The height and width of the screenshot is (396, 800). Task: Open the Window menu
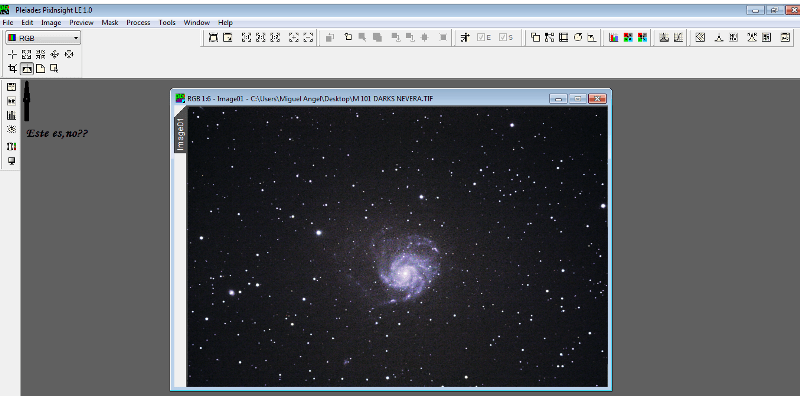(196, 22)
